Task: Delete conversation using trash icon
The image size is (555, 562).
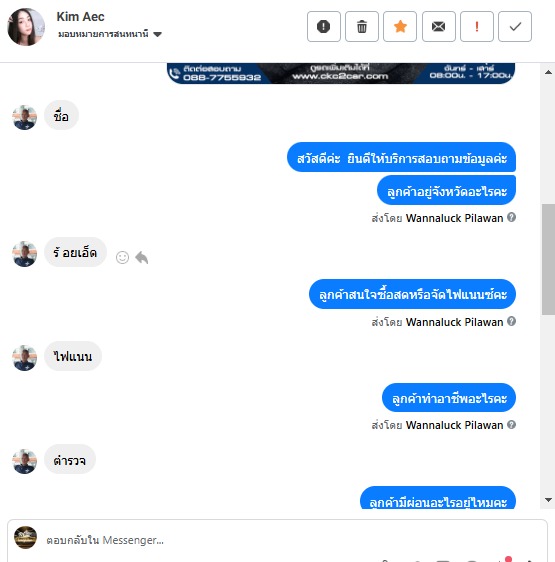Action: pyautogui.click(x=362, y=27)
